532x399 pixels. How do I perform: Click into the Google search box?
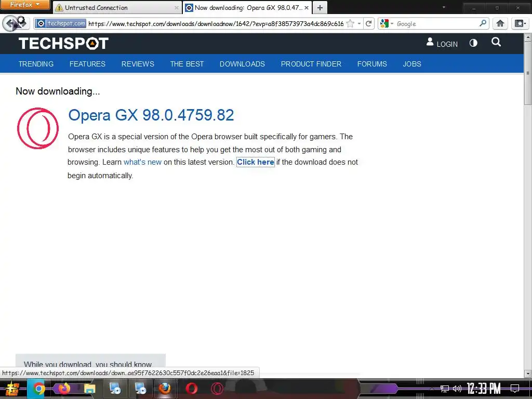point(436,24)
